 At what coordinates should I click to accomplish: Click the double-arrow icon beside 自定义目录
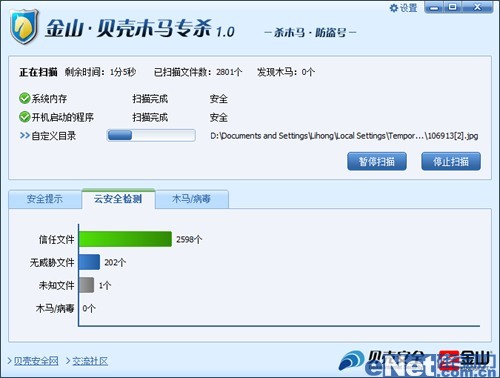pyautogui.click(x=25, y=136)
